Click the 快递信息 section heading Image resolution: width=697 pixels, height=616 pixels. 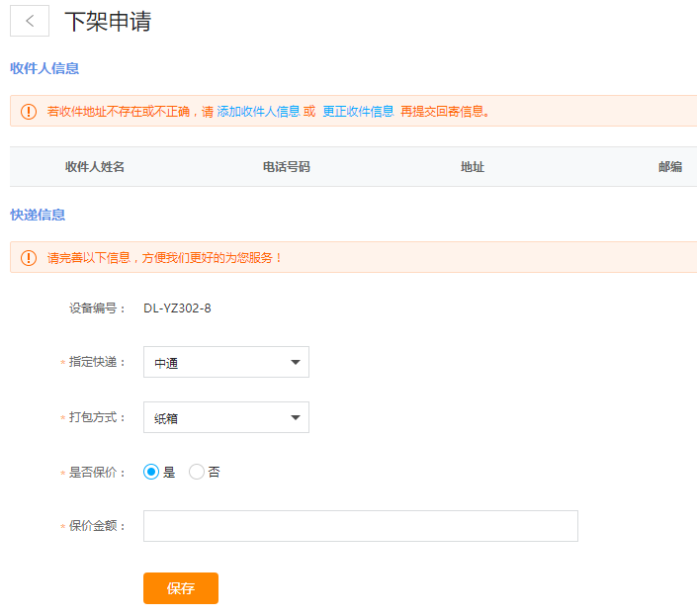[38, 215]
